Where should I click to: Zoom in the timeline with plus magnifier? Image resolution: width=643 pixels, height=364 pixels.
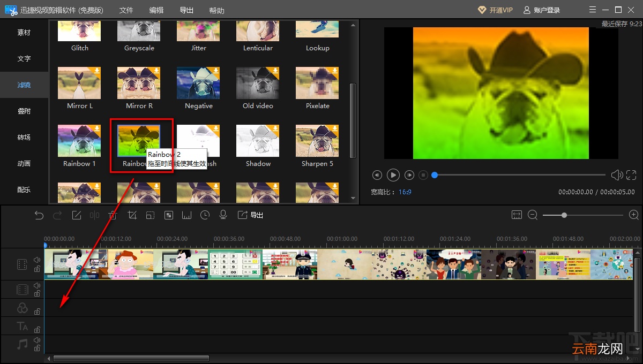point(634,215)
